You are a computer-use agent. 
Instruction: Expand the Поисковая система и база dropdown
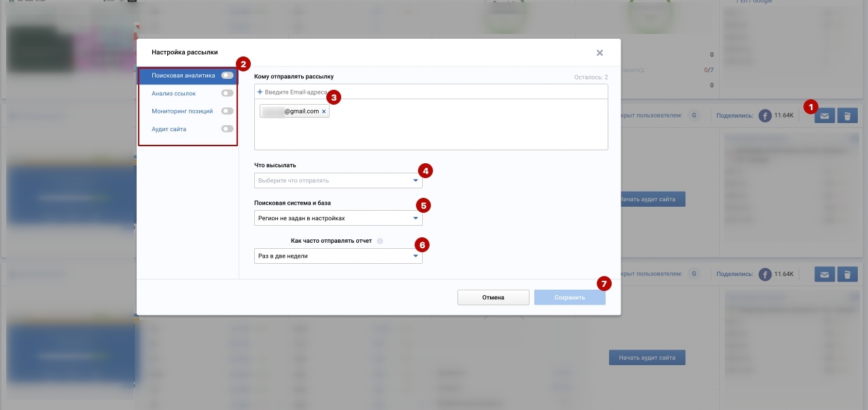(x=338, y=218)
